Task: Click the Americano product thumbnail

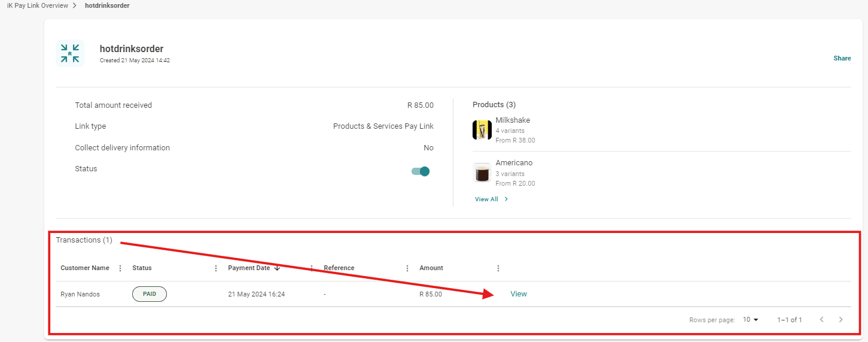Action: [482, 173]
